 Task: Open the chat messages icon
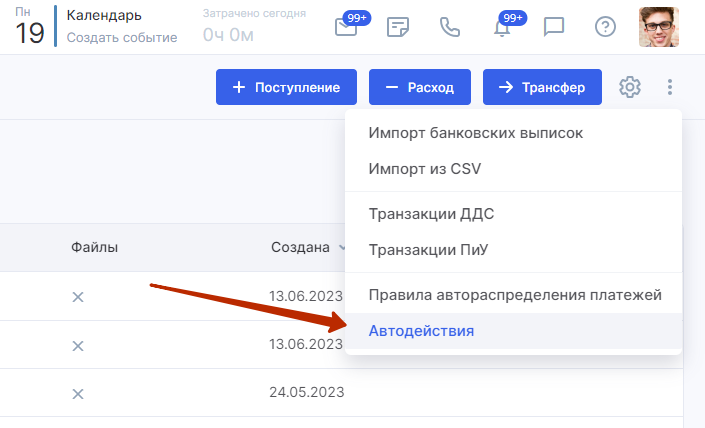[x=554, y=27]
